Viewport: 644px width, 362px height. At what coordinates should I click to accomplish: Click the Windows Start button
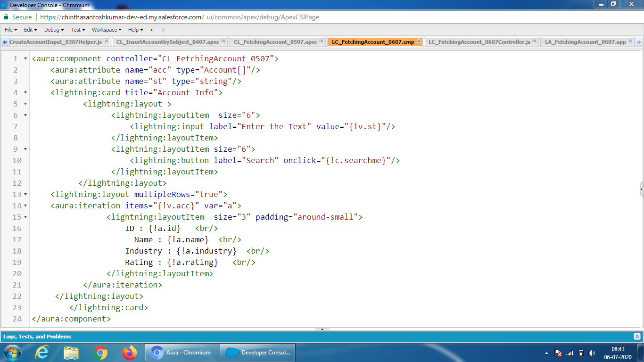[12, 352]
